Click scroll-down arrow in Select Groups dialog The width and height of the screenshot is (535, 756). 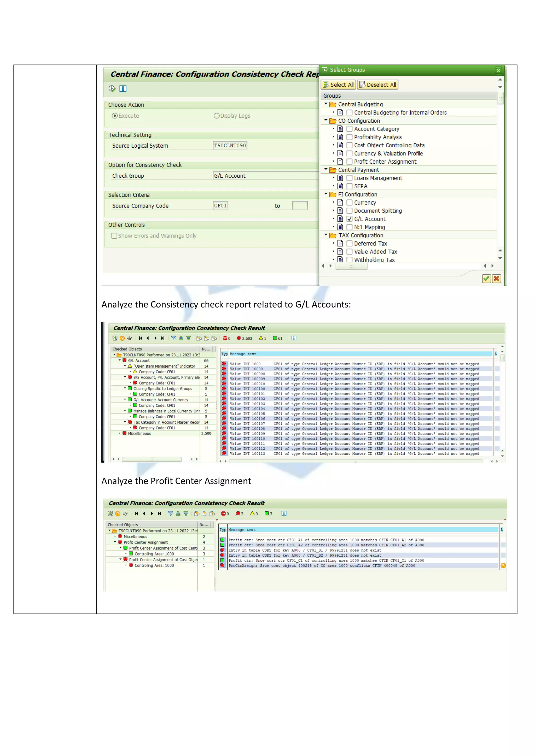pyautogui.click(x=500, y=258)
